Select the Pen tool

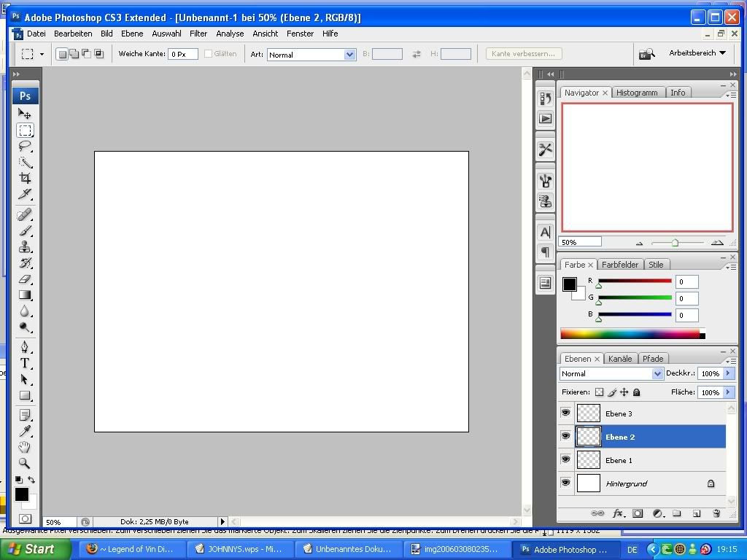[25, 347]
